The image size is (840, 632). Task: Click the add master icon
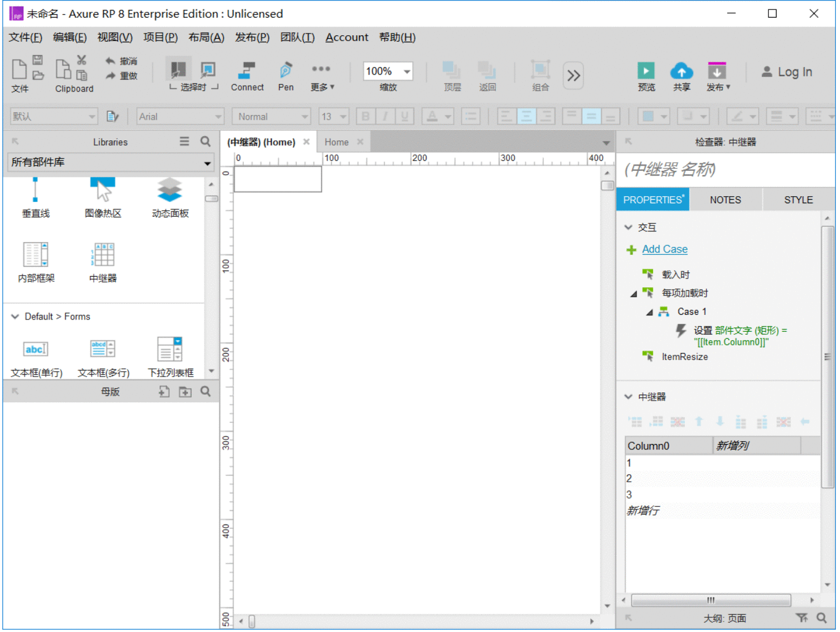pos(164,391)
